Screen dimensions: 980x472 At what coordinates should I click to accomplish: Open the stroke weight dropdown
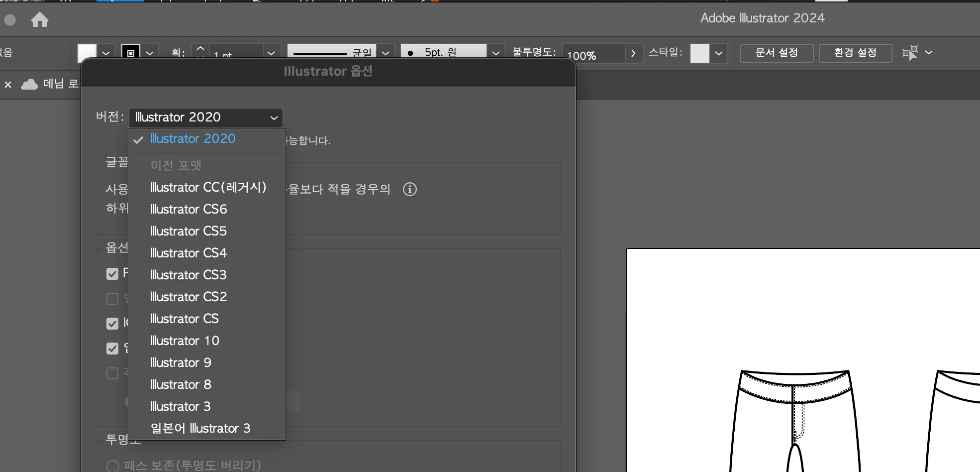pyautogui.click(x=271, y=53)
